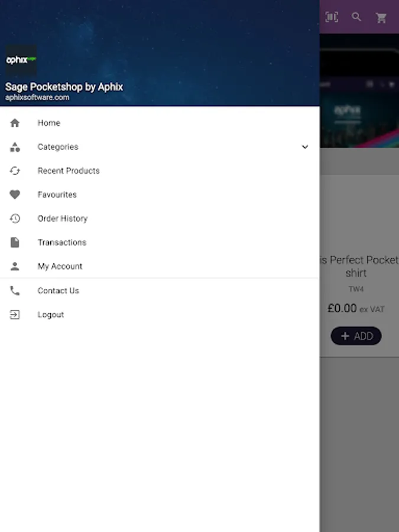Add the Pocket shirt with ADD button
This screenshot has width=399, height=532.
pyautogui.click(x=356, y=336)
